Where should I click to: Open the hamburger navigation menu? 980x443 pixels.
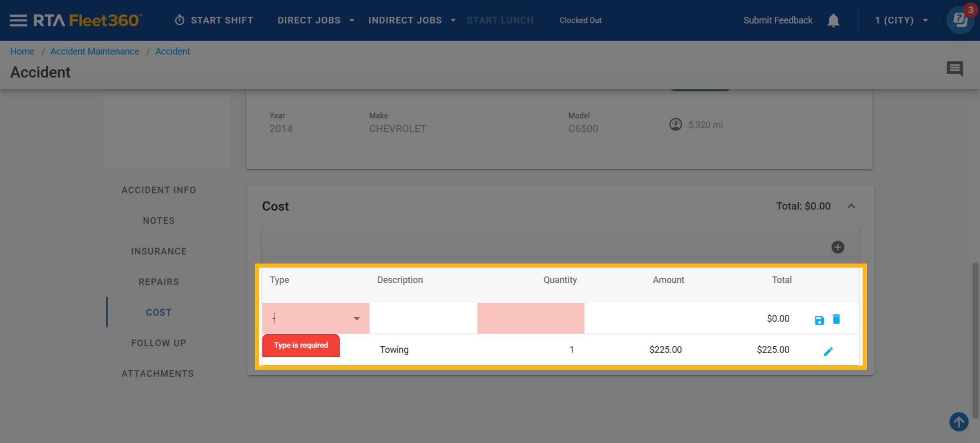point(18,20)
